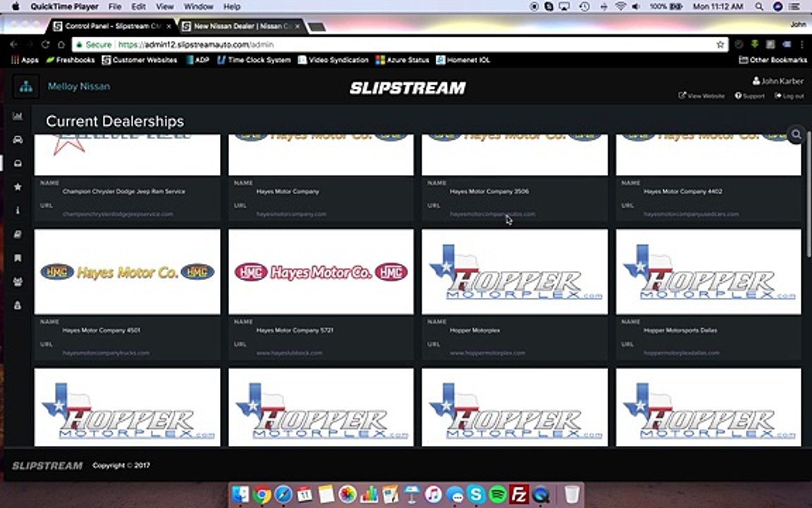Open the View menu

pyautogui.click(x=165, y=7)
